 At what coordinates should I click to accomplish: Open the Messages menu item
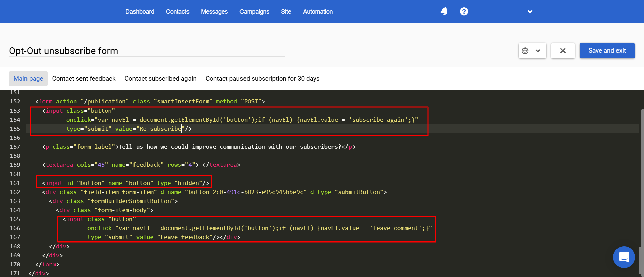(214, 12)
